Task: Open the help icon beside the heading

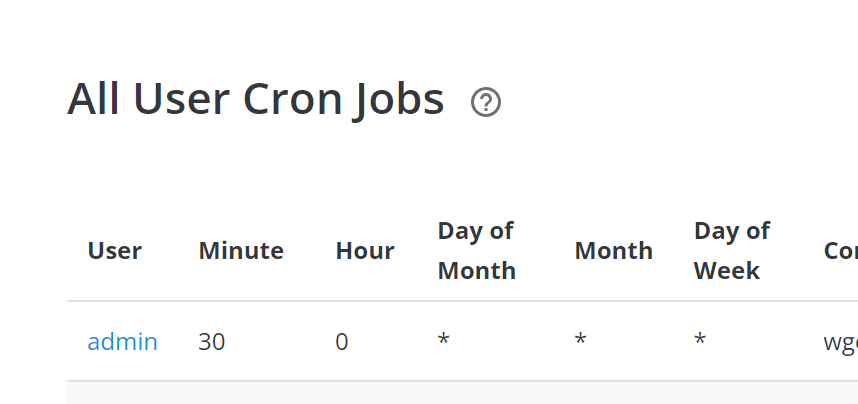Action: [485, 102]
